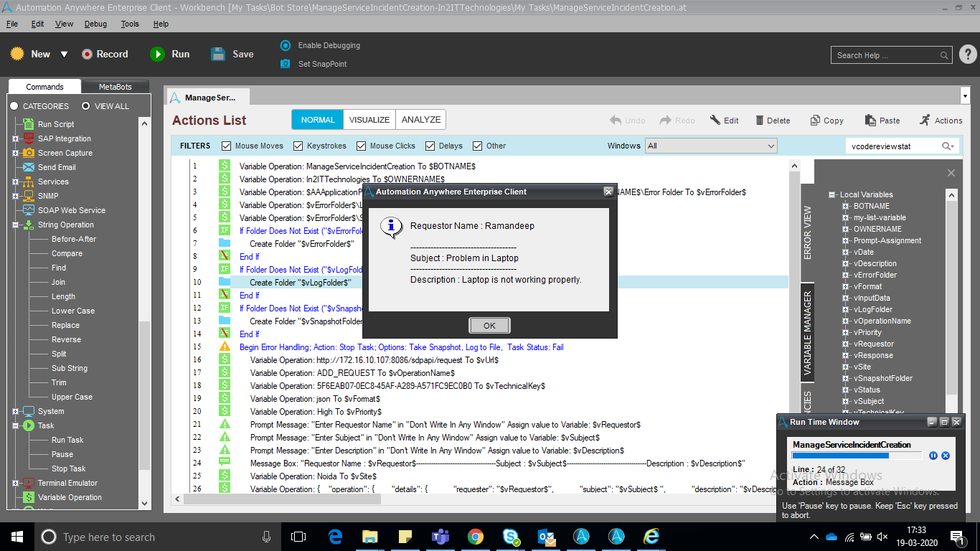The height and width of the screenshot is (551, 980).
Task: Open Outlook from the taskbar
Action: point(546,537)
